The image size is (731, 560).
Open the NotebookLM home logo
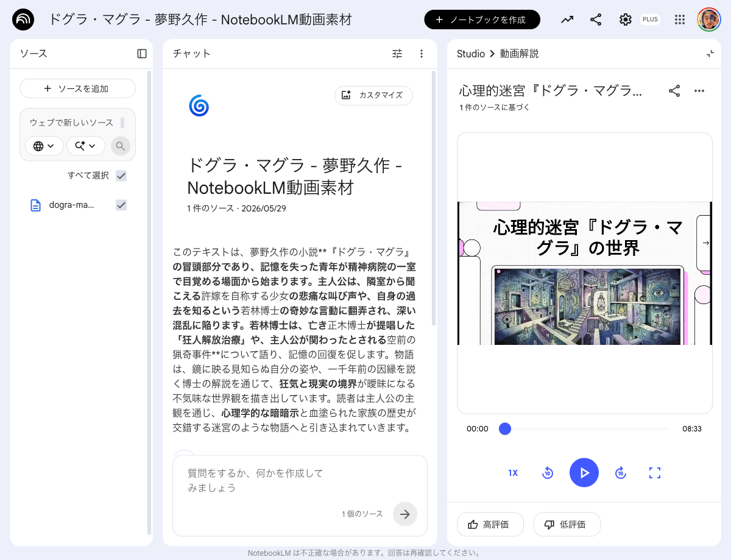[23, 19]
